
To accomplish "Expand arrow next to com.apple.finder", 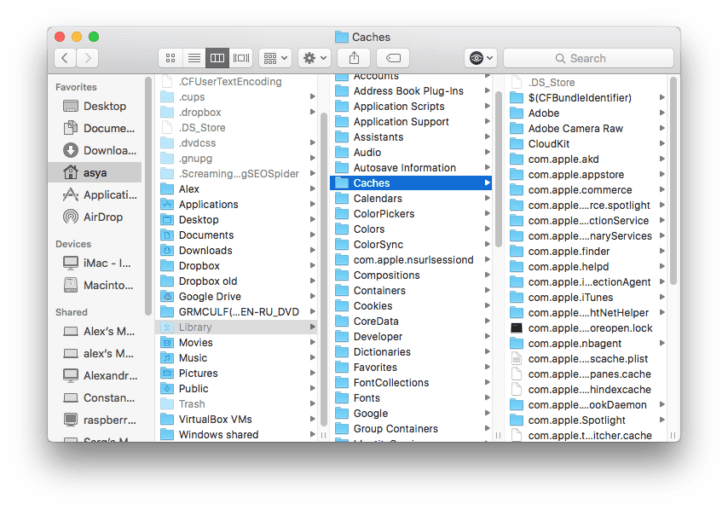I will point(662,251).
